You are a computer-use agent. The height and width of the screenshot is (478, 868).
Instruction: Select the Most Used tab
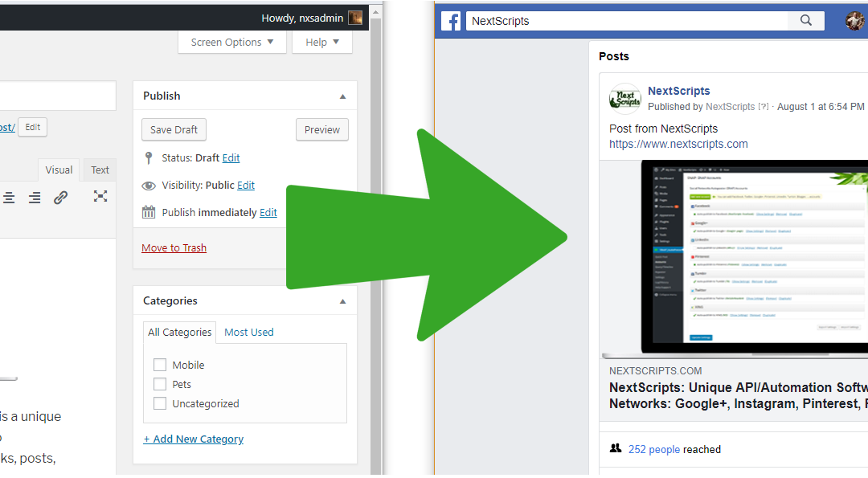(248, 332)
